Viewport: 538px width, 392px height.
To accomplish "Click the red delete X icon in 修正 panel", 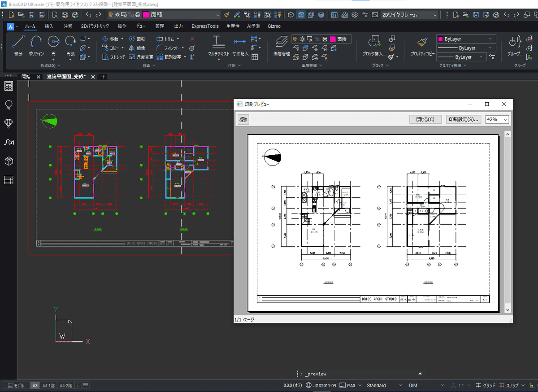I will point(192,39).
